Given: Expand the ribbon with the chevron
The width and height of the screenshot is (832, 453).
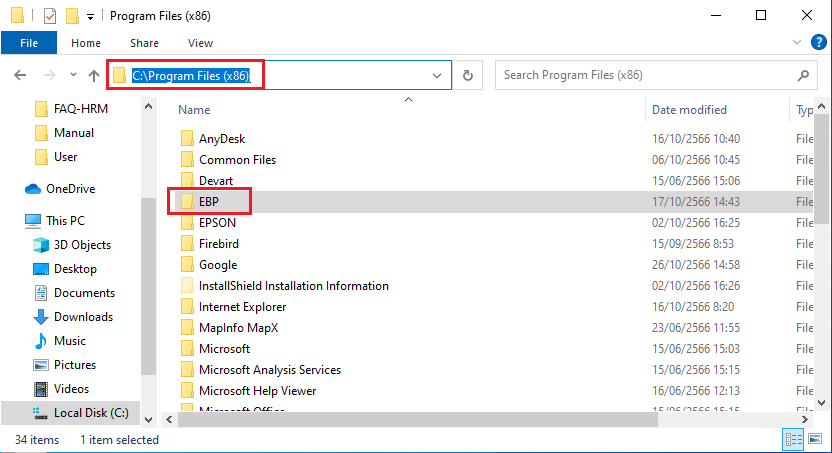Looking at the screenshot, I should (x=797, y=43).
